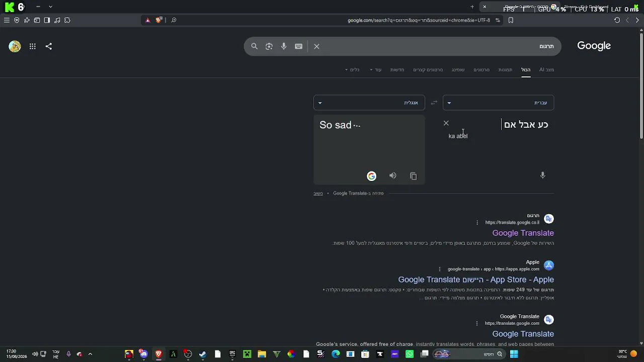Image resolution: width=644 pixels, height=362 pixels.
Task: Toggle the browser sidebar panel icon
Action: (47, 20)
